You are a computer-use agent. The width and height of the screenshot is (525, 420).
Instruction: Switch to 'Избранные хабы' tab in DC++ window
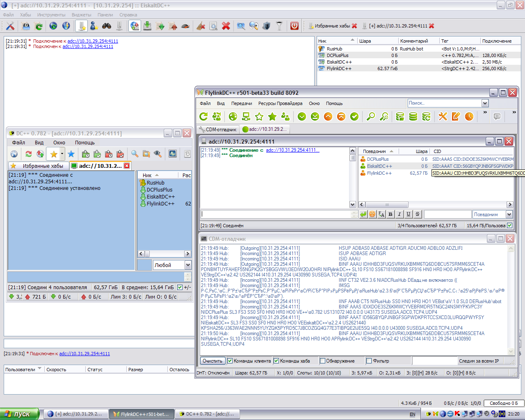[38, 166]
